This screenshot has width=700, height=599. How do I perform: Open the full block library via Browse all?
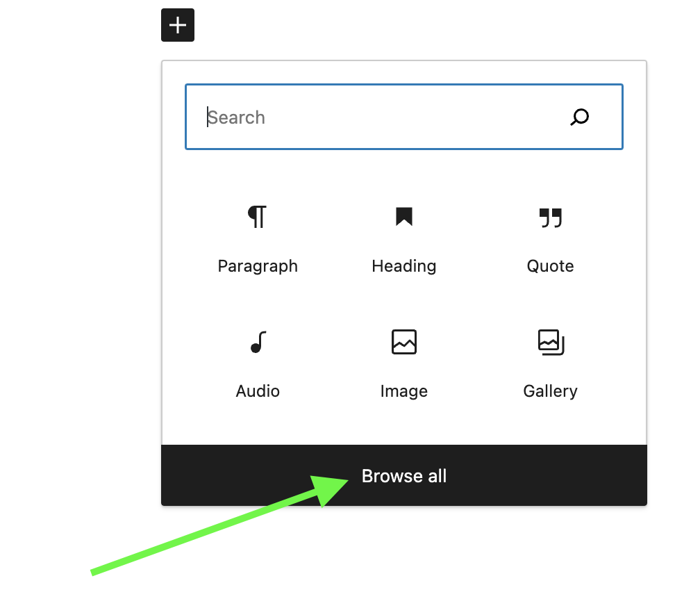point(403,476)
